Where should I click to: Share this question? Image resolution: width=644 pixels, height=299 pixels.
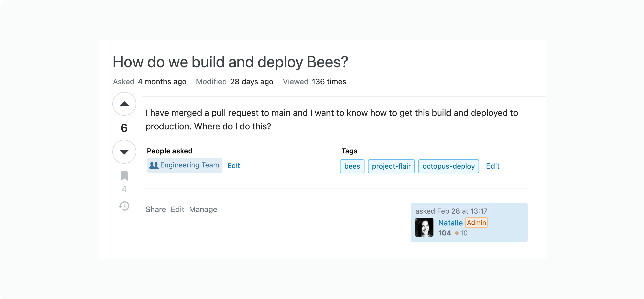(156, 209)
